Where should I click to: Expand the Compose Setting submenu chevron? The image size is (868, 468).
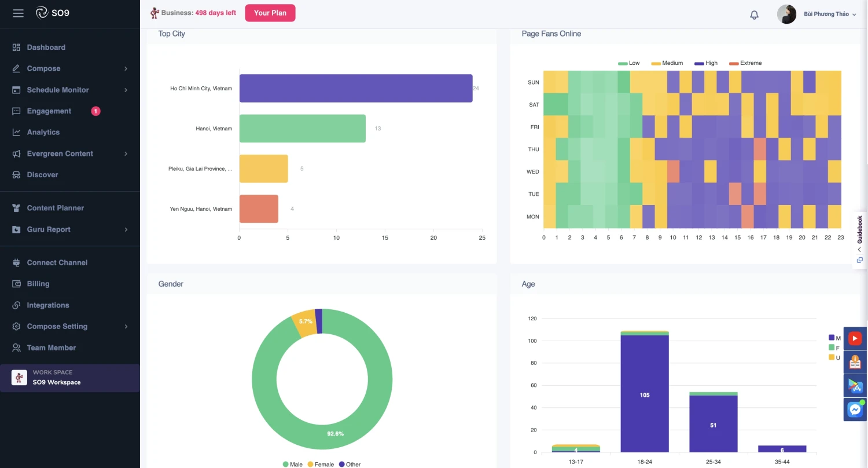(x=126, y=327)
